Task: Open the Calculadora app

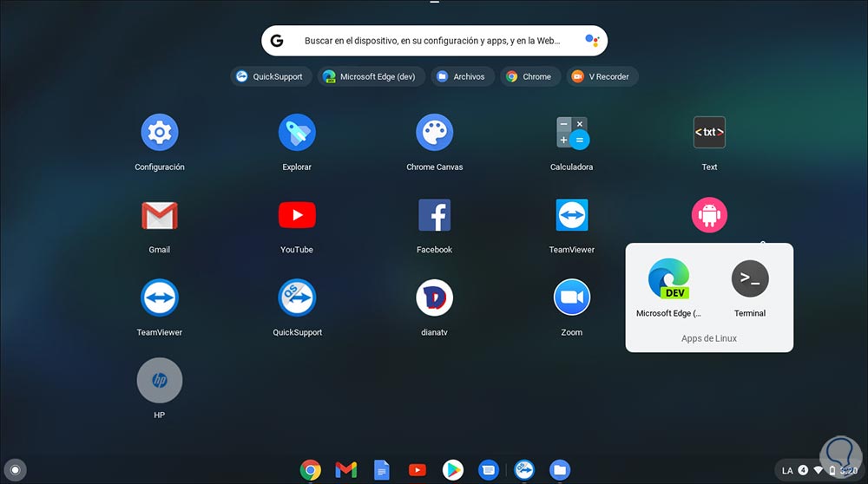Action: pos(572,132)
